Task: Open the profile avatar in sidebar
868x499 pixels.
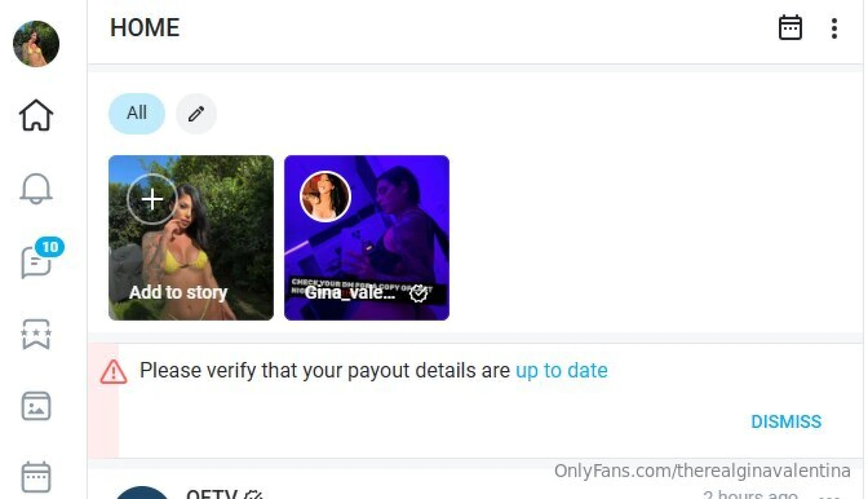Action: point(36,44)
